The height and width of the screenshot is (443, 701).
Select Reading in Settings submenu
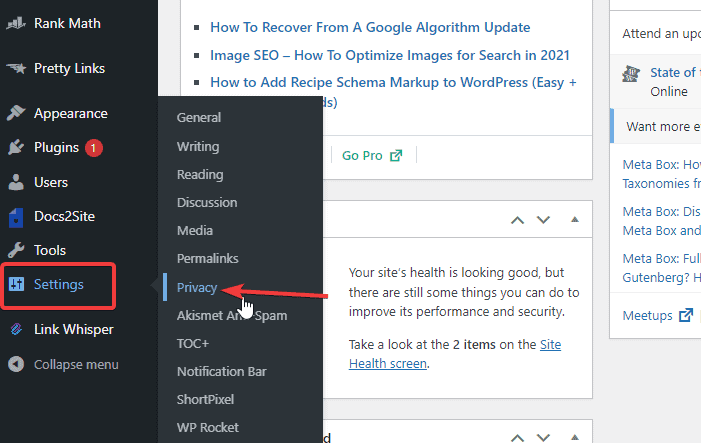(x=200, y=174)
